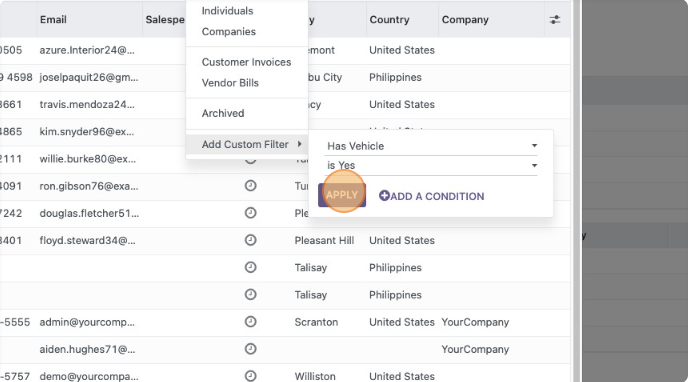Click the activity clock icon in floyd.steward34 row
The width and height of the screenshot is (688, 382).
[251, 240]
